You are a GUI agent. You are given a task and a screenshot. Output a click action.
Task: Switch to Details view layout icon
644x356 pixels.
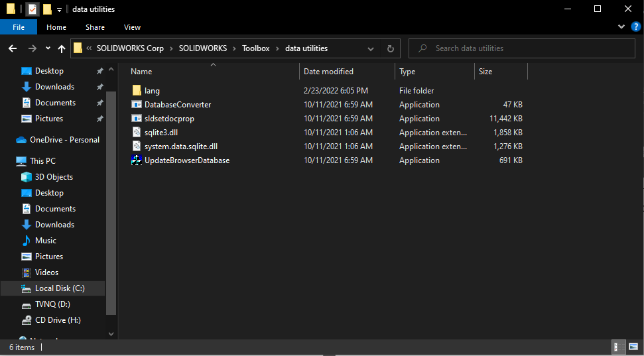tap(617, 347)
